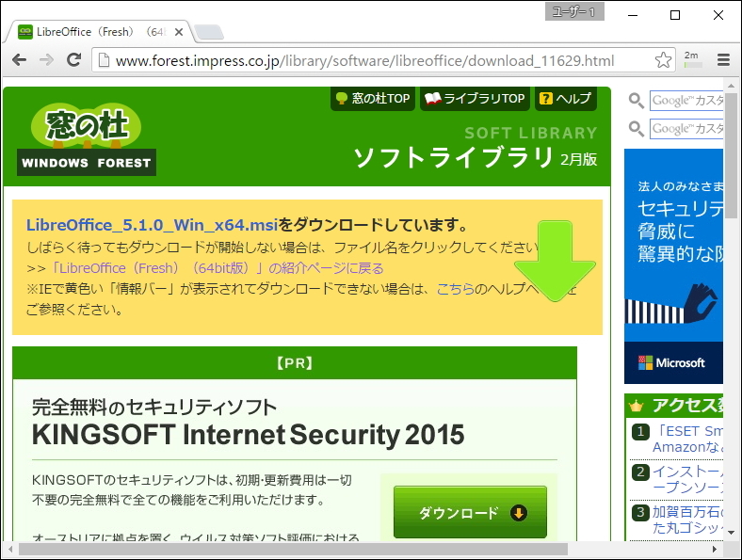This screenshot has height=560, width=742.
Task: Click the horizontal scrollbar left arrow
Action: click(x=9, y=550)
